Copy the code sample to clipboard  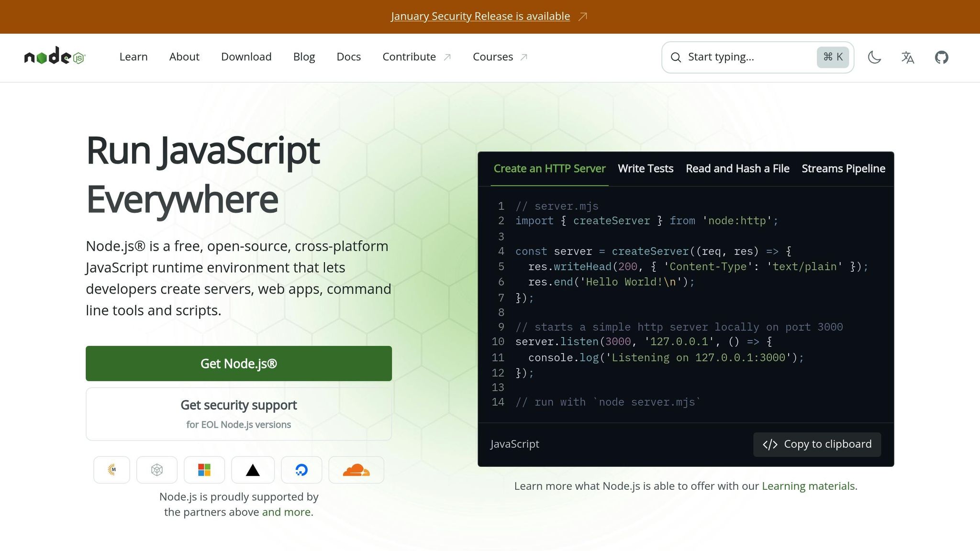(817, 444)
